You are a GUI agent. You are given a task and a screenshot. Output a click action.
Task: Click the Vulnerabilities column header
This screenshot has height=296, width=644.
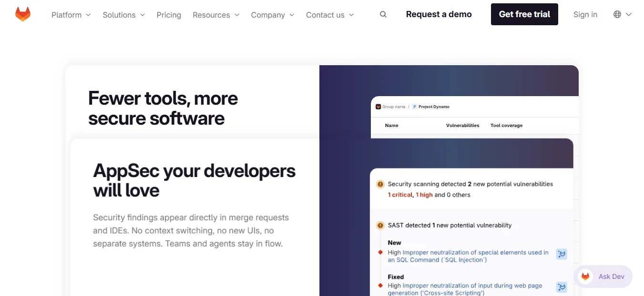tap(462, 126)
